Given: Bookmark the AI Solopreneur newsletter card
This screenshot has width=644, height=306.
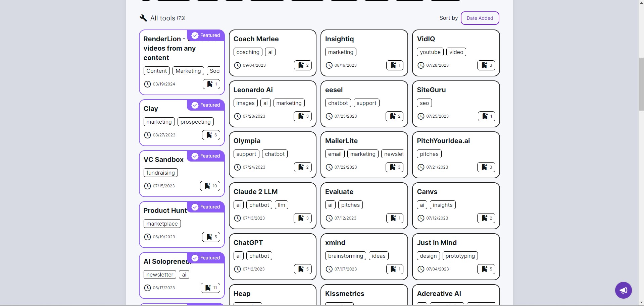Looking at the screenshot, I should click(210, 288).
